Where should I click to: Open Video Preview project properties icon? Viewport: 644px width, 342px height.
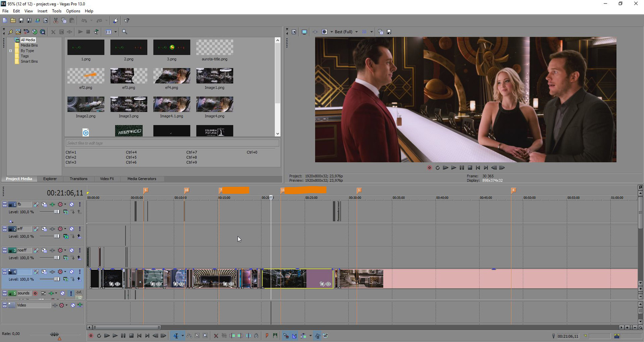click(294, 32)
